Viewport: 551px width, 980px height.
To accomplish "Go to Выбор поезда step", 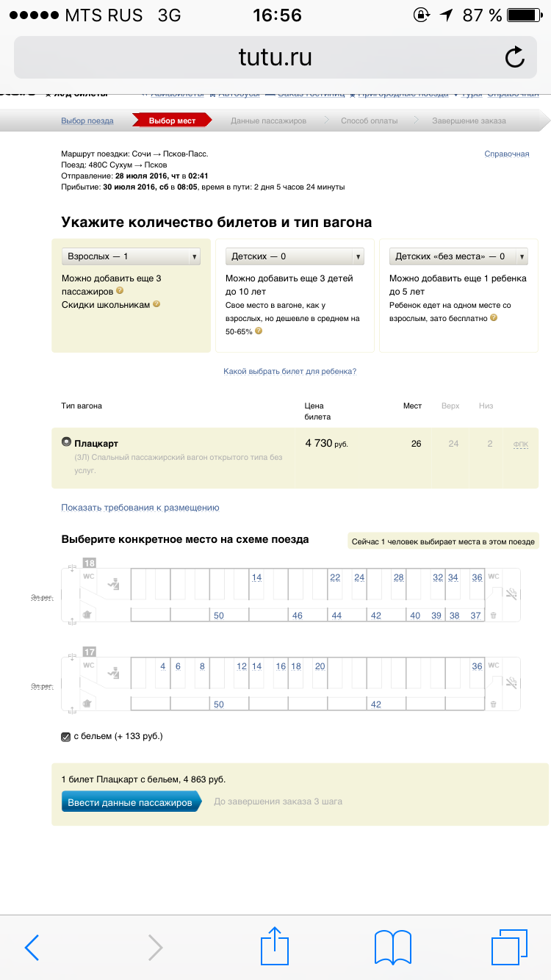I will (87, 120).
